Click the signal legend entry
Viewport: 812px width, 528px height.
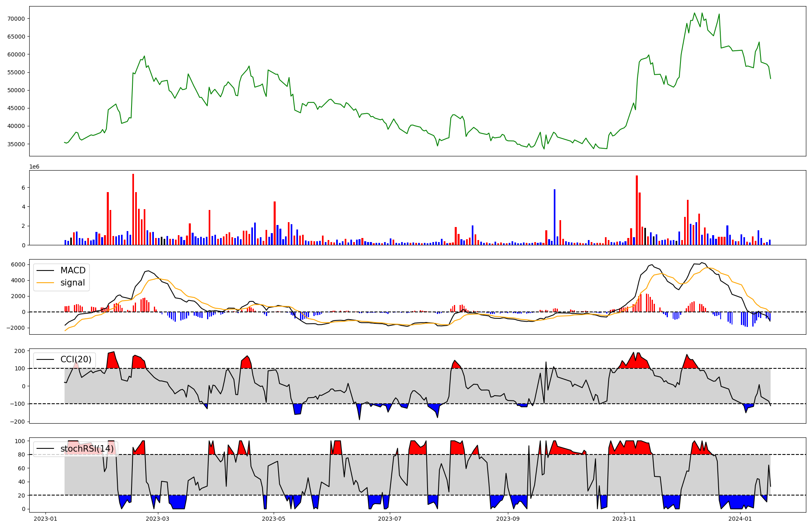coord(73,283)
